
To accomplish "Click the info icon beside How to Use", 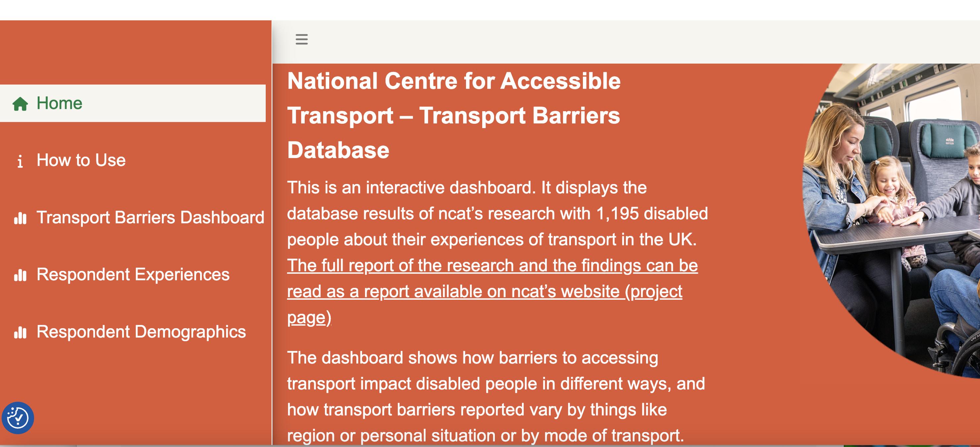I will [20, 161].
